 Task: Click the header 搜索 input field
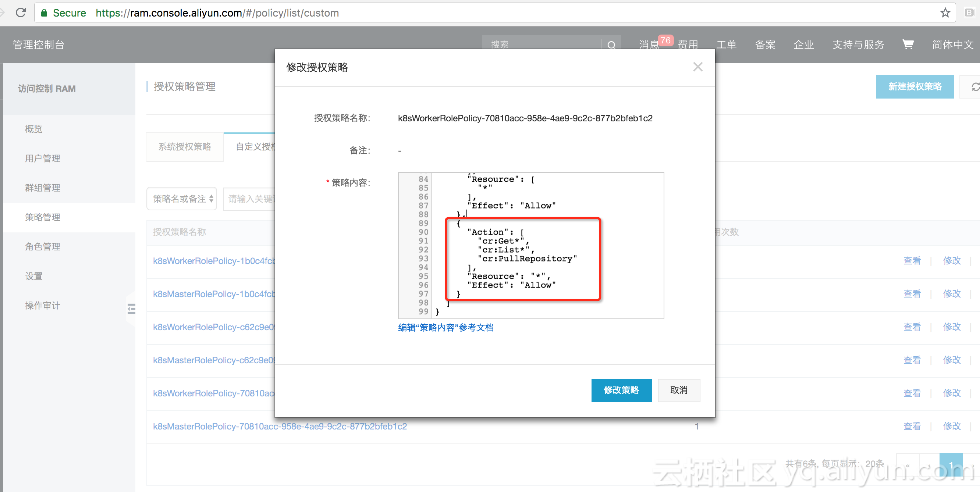click(x=542, y=44)
